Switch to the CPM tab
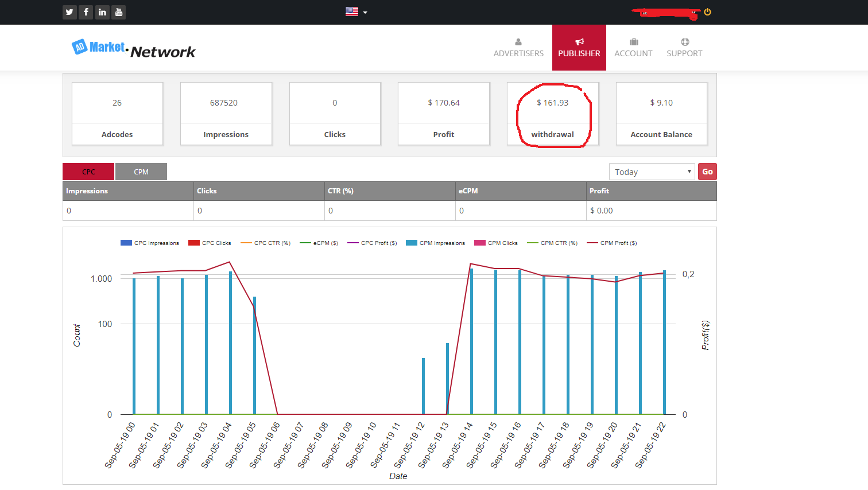The height and width of the screenshot is (490, 868). tap(141, 172)
